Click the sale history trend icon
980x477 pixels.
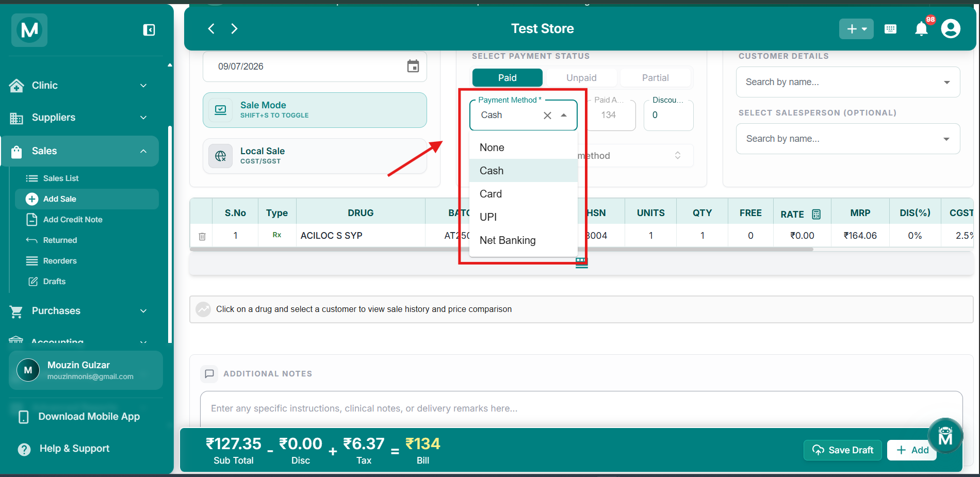coord(203,309)
